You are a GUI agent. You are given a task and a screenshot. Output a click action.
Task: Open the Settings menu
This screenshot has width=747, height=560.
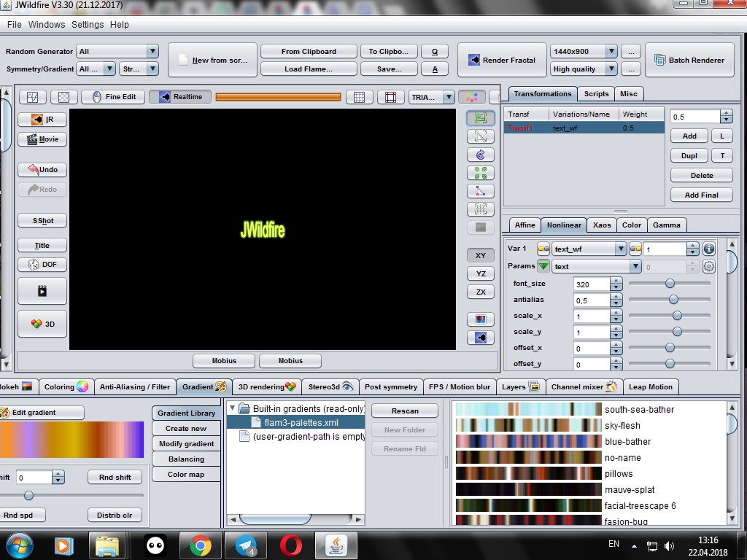point(88,24)
